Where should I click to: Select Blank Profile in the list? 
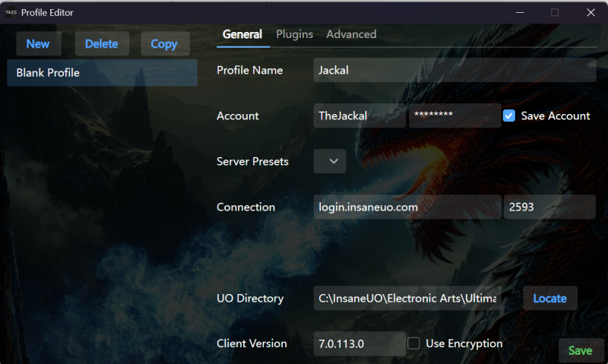click(x=102, y=72)
